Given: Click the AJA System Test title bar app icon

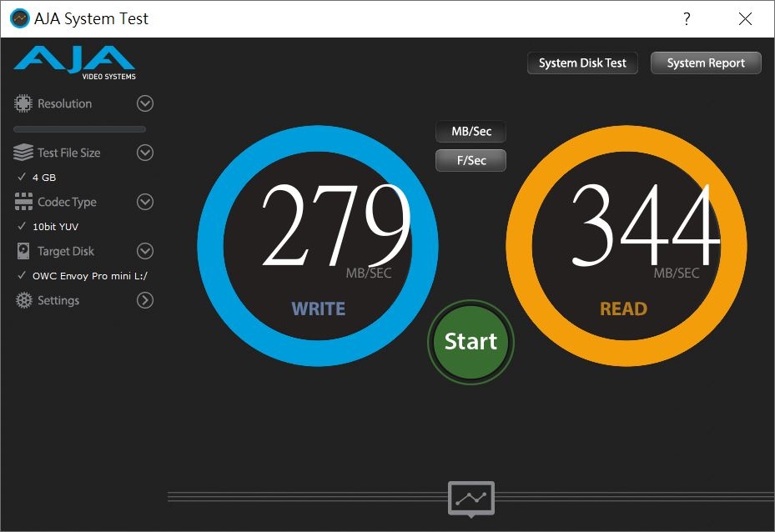Looking at the screenshot, I should (x=20, y=19).
